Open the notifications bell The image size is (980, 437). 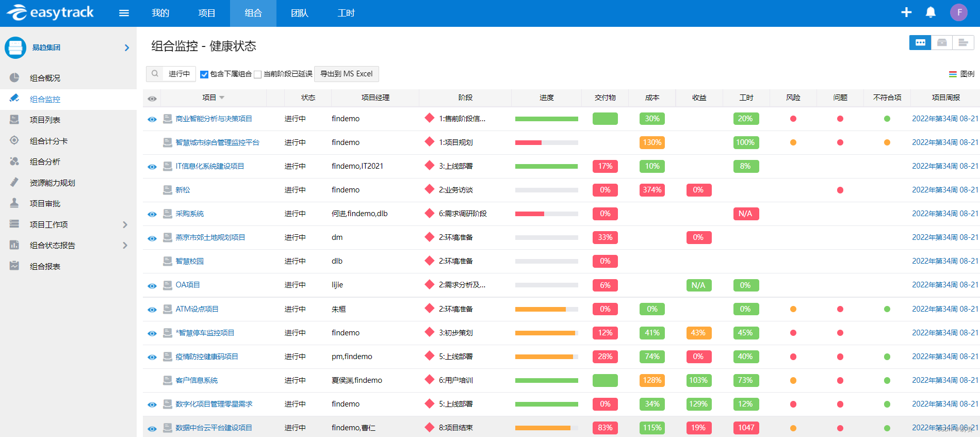tap(930, 12)
